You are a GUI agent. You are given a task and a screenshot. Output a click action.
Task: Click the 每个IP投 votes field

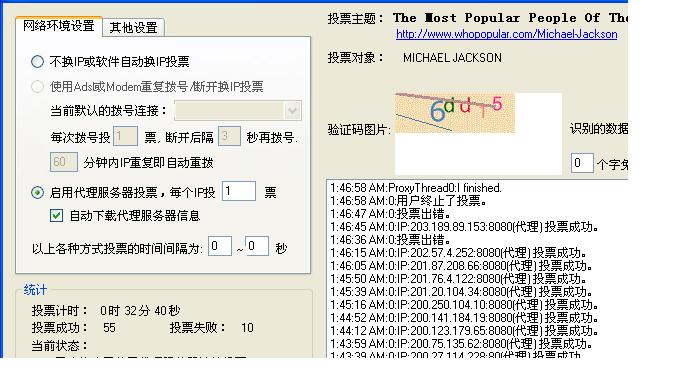[239, 191]
